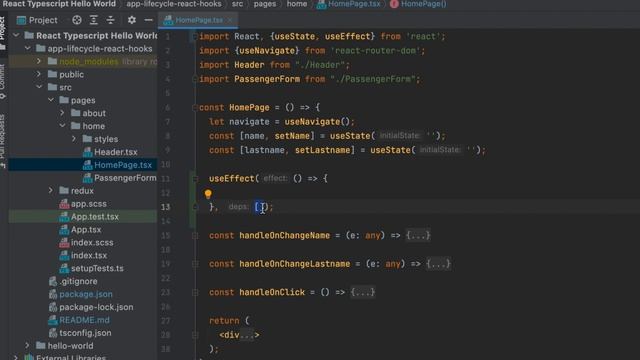The image size is (640, 360).
Task: Collapse the home folder arrow
Action: (x=62, y=126)
